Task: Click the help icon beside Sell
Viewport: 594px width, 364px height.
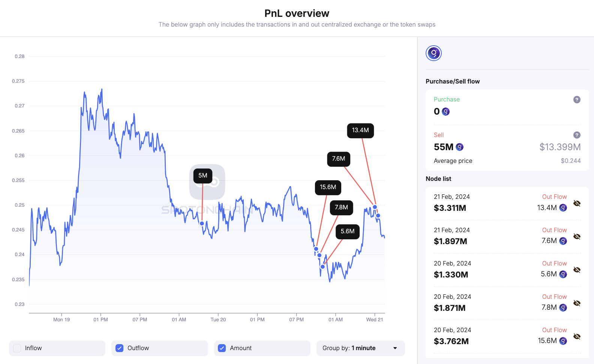Action: (x=577, y=135)
